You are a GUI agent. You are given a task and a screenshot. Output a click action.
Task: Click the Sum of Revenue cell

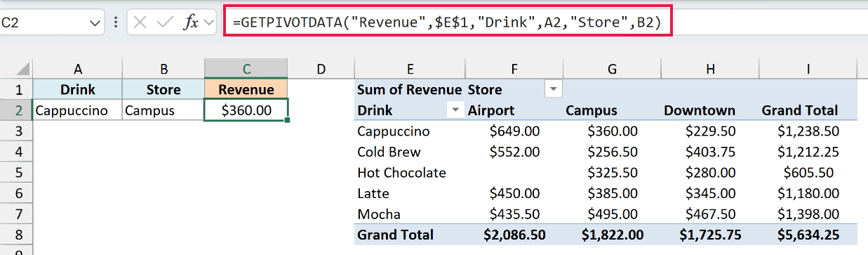coord(410,90)
